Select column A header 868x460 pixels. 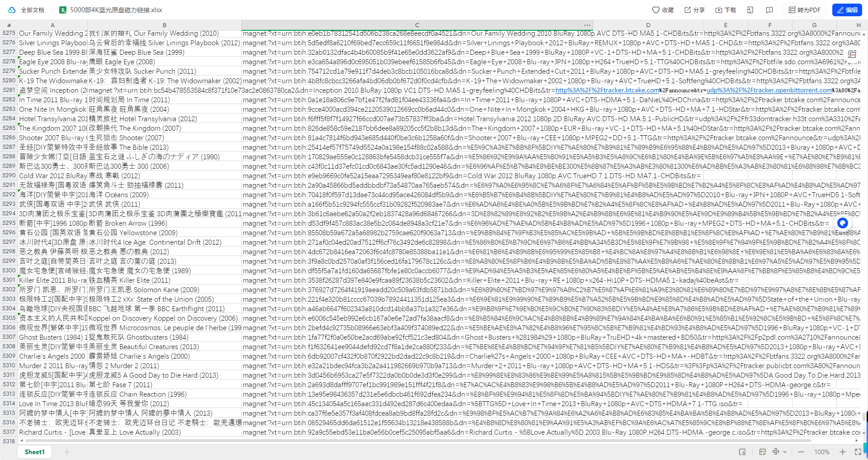[x=52, y=25]
